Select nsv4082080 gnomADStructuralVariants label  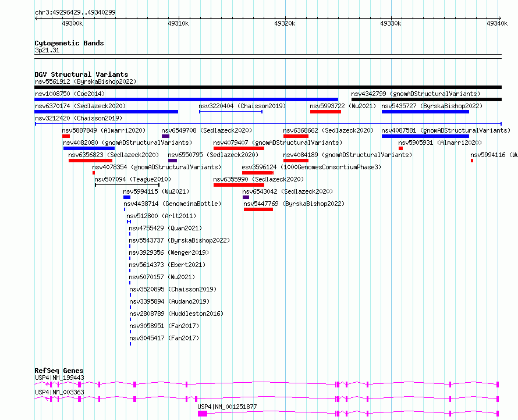(x=127, y=143)
